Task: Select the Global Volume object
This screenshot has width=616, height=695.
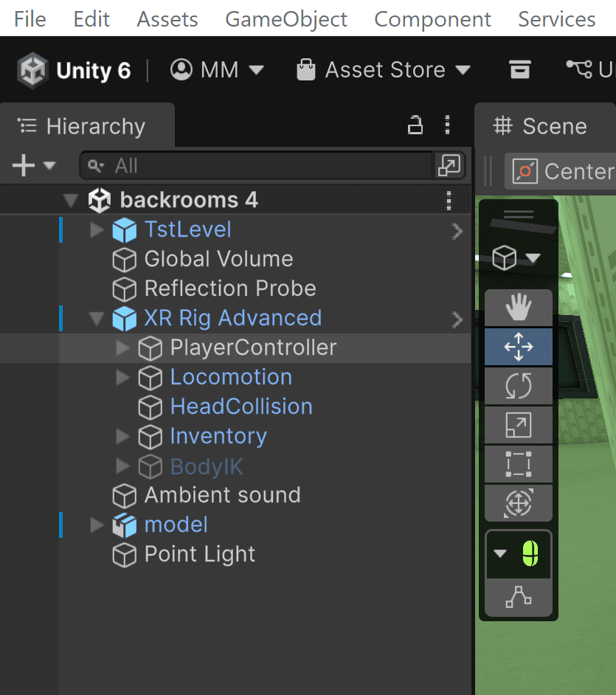Action: pos(218,259)
